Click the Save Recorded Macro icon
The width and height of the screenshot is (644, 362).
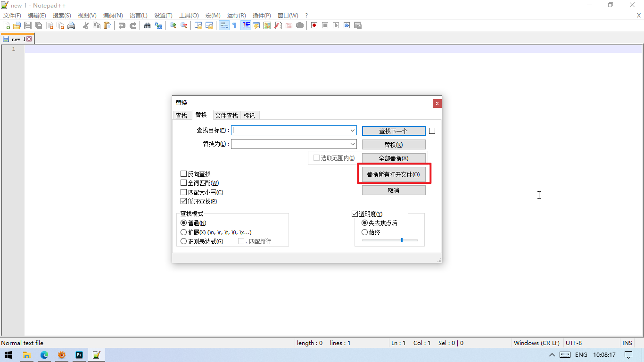[x=358, y=25]
